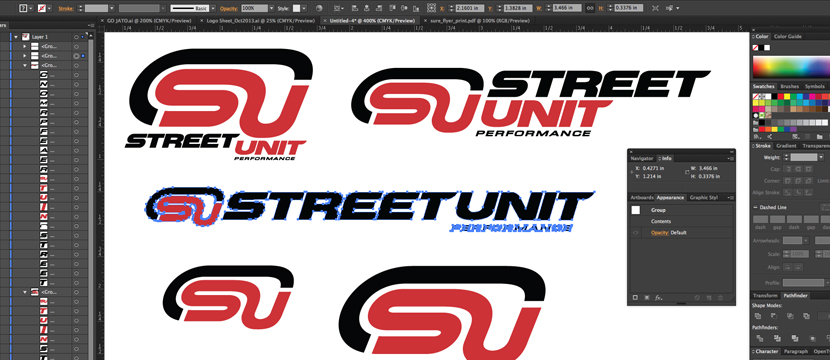Open the Opacity percentage dropdown
Image resolution: width=830 pixels, height=360 pixels.
click(x=272, y=8)
